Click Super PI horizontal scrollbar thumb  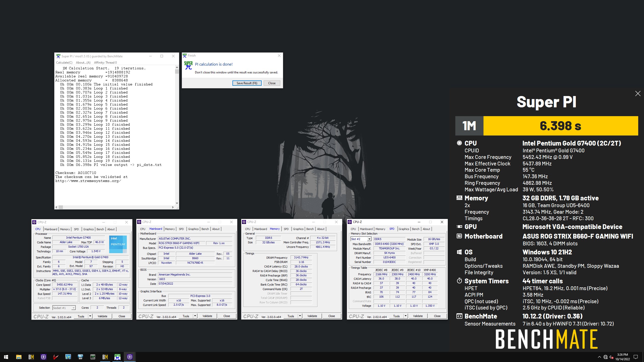coord(61,207)
